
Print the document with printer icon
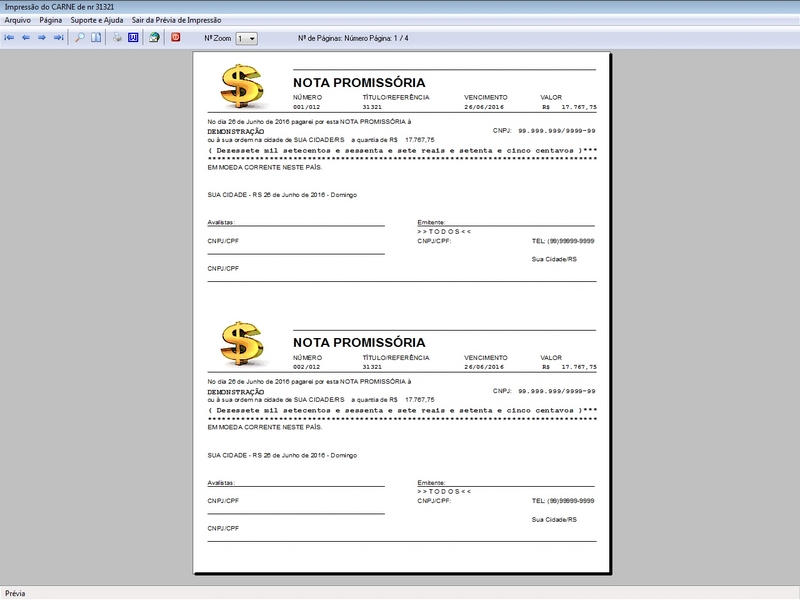coord(117,37)
